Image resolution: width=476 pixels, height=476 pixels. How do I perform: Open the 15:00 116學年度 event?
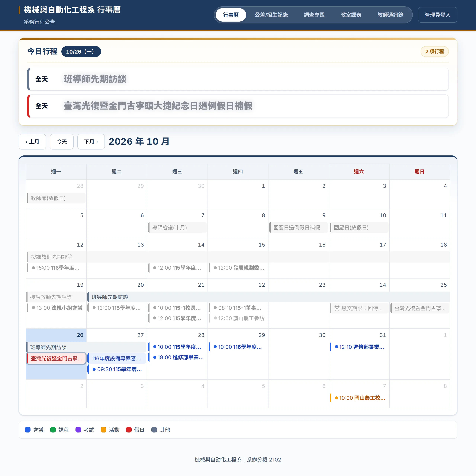56,268
